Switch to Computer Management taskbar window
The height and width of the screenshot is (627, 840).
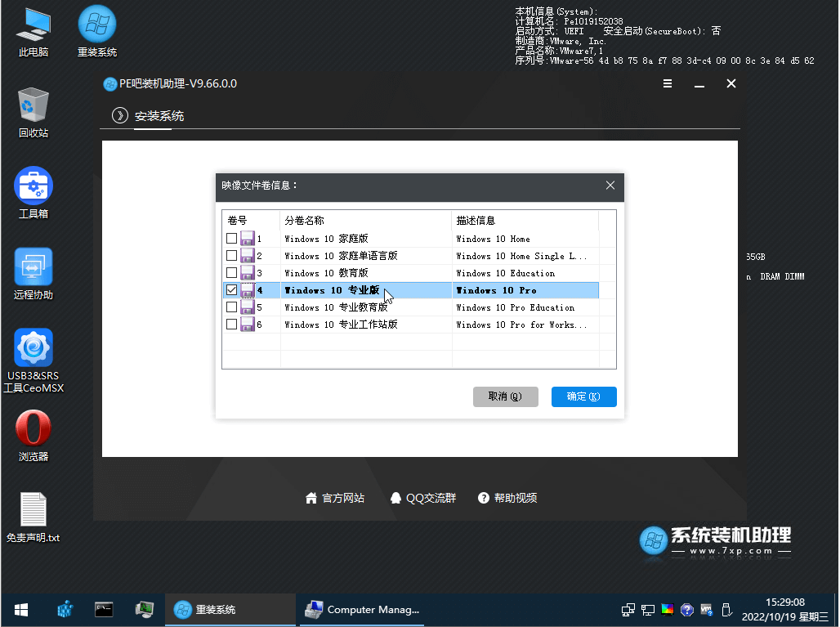pyautogui.click(x=362, y=610)
